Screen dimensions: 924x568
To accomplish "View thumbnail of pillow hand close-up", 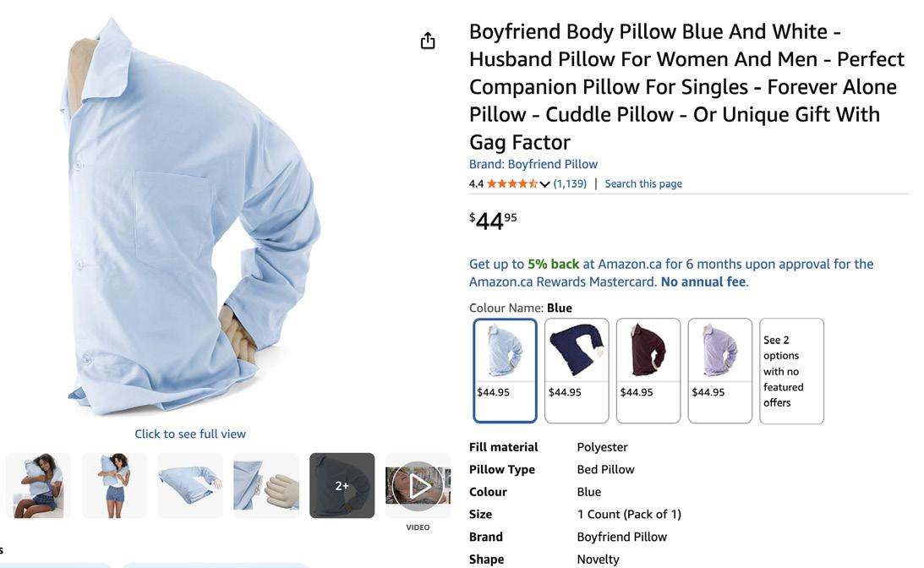I will [x=266, y=485].
